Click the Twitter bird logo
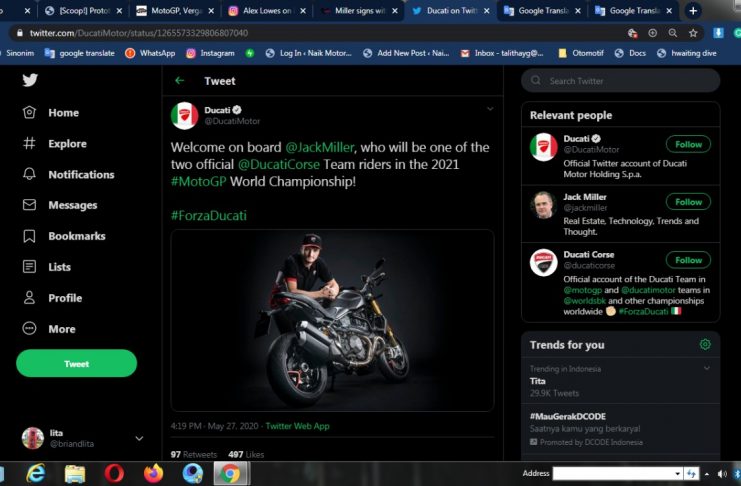The width and height of the screenshot is (741, 486). [30, 81]
